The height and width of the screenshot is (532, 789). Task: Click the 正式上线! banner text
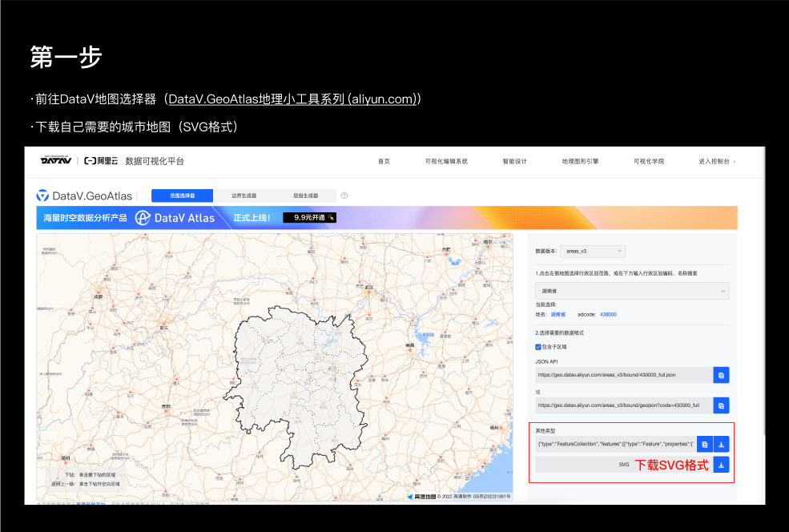252,218
